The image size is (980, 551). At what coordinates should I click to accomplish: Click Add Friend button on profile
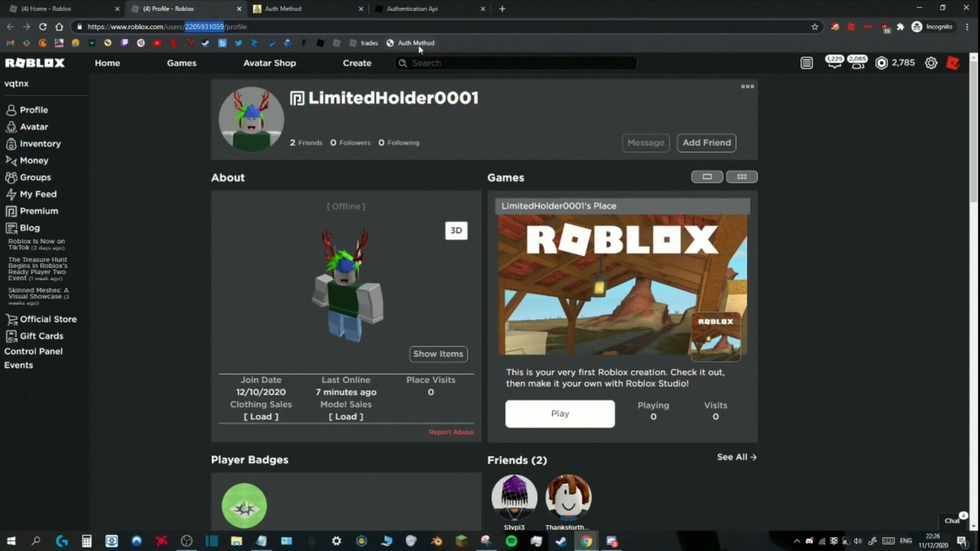706,142
